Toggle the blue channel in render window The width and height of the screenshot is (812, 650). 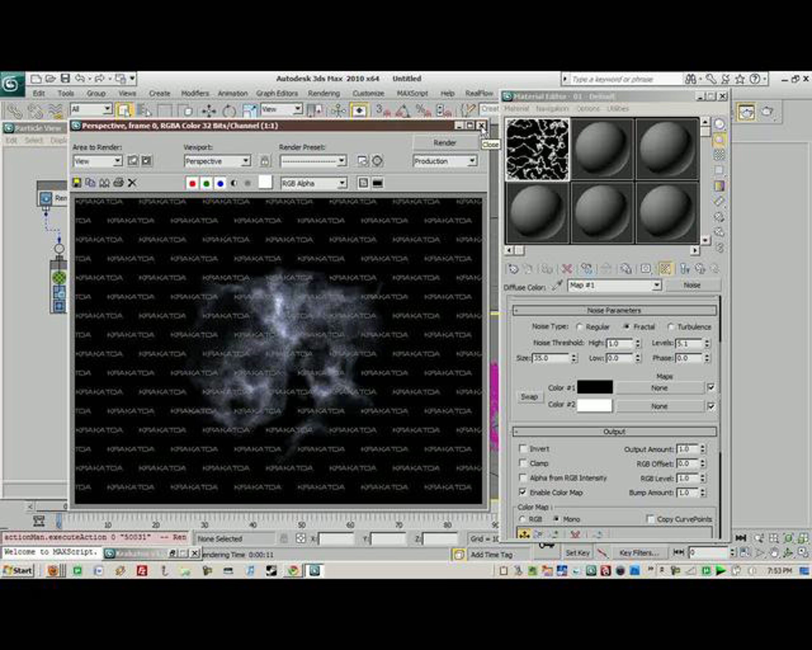(220, 183)
